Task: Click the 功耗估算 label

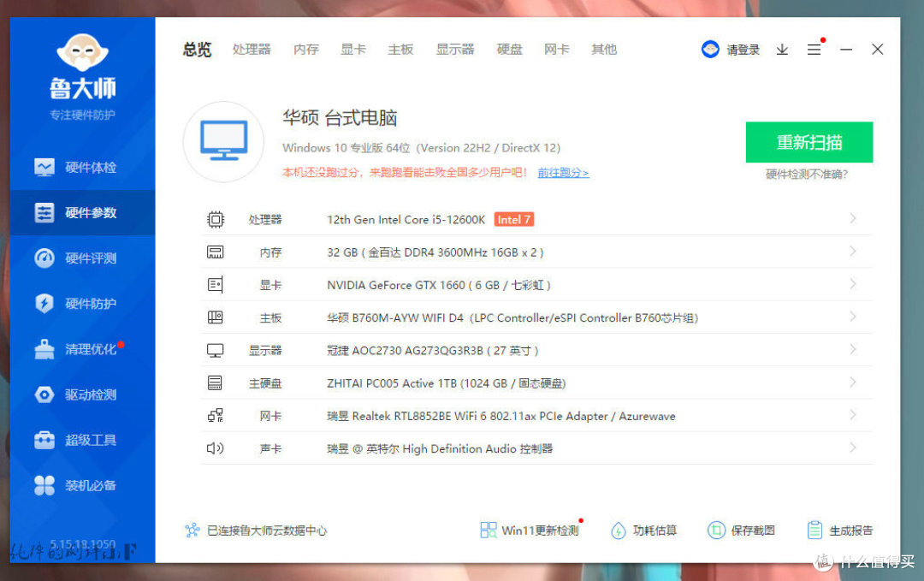Action: coord(654,531)
